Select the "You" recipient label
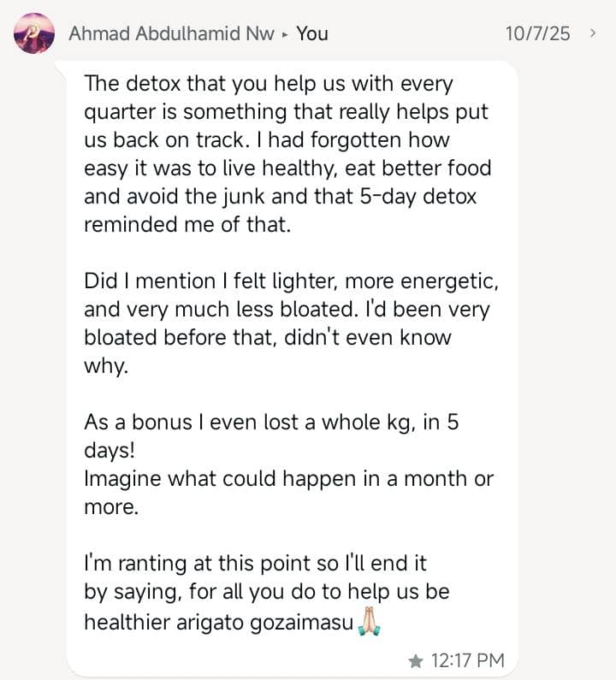The image size is (616, 680). tap(312, 34)
